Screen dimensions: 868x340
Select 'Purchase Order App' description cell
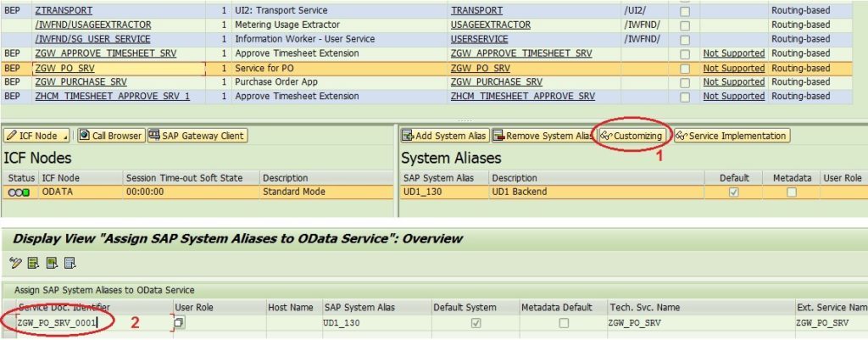[339, 82]
